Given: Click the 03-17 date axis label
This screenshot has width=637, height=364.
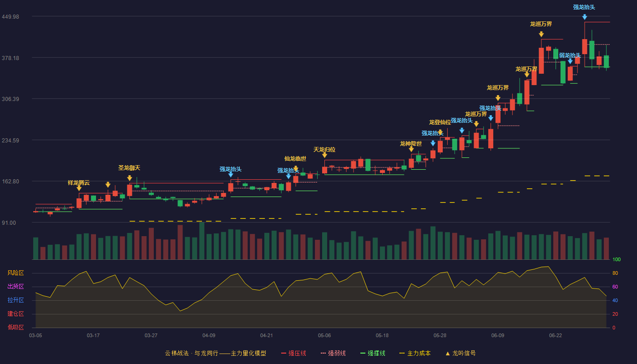Looking at the screenshot, I should [93, 335].
